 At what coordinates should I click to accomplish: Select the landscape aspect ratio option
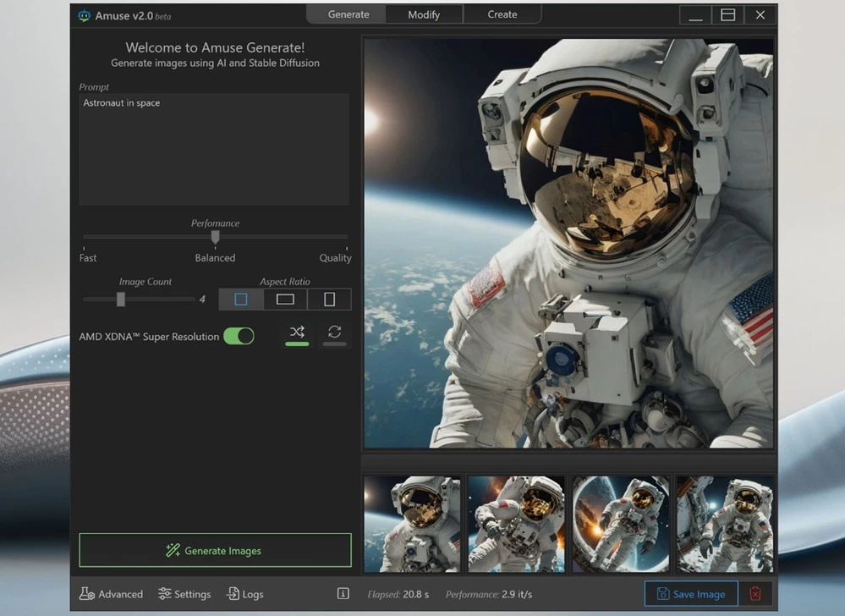(285, 299)
